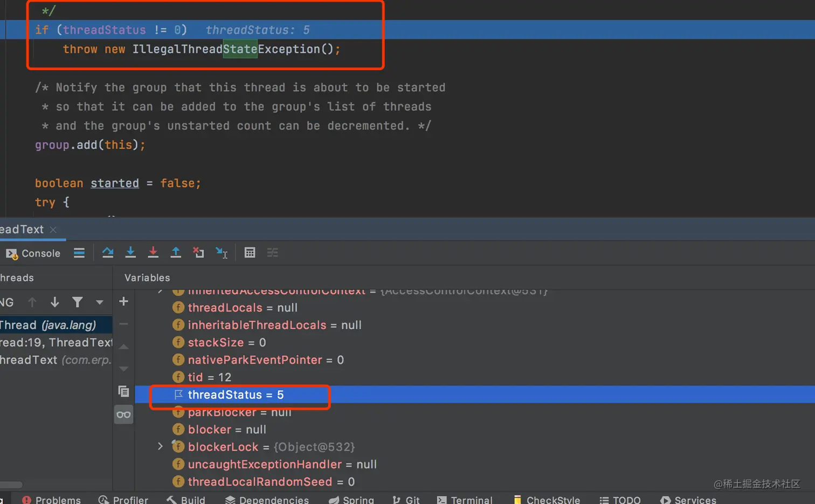Click the underlined 'started' variable in code
The image size is (815, 504).
[115, 183]
